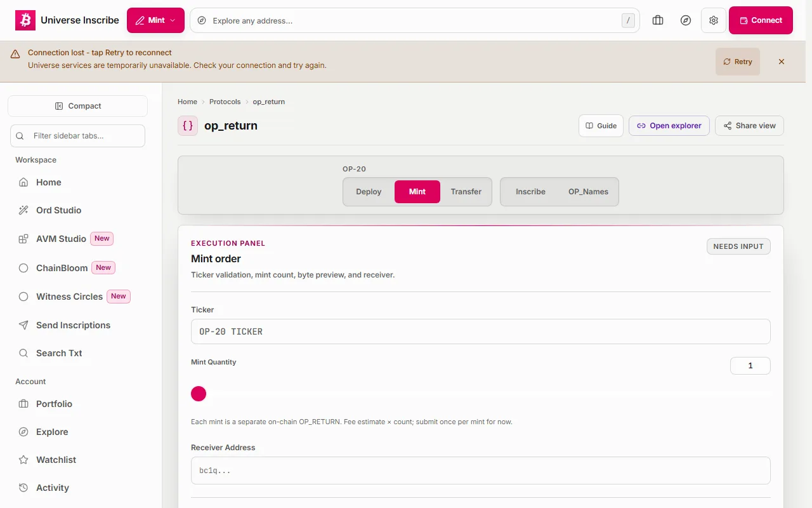Click the magnifier icon in sidebar filter

(20, 136)
